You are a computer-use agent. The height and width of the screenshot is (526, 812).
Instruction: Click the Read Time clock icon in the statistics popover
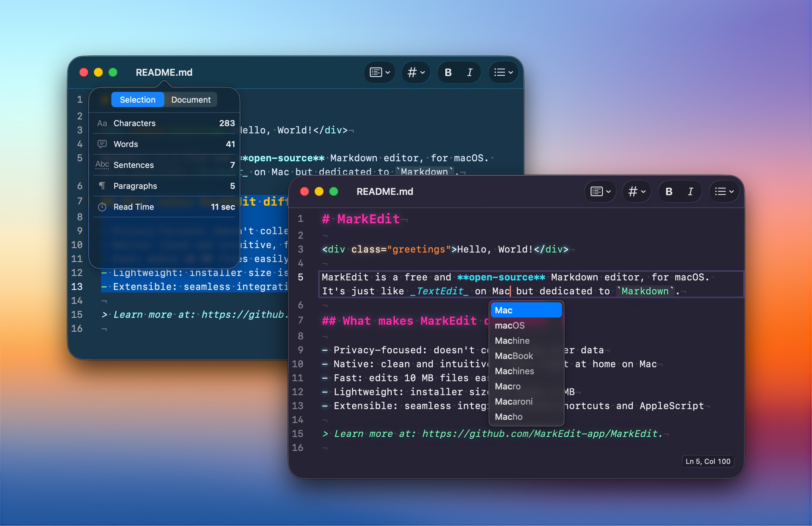click(102, 207)
